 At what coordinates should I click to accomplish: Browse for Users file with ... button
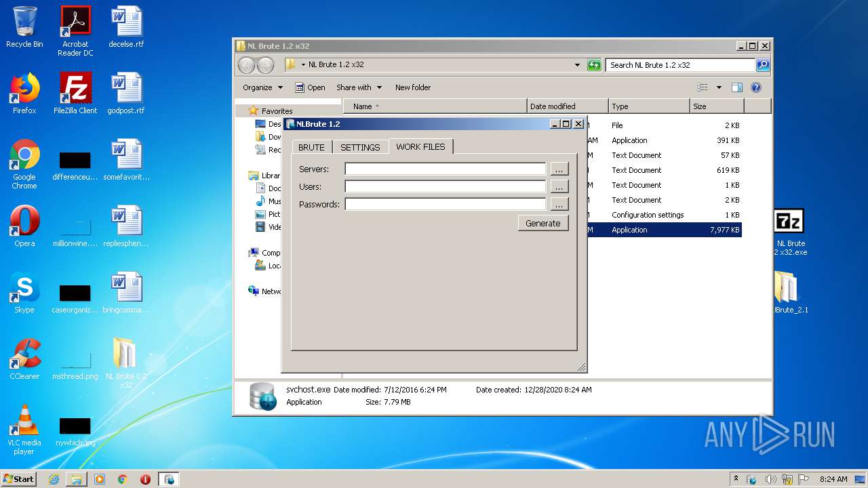[x=559, y=186]
